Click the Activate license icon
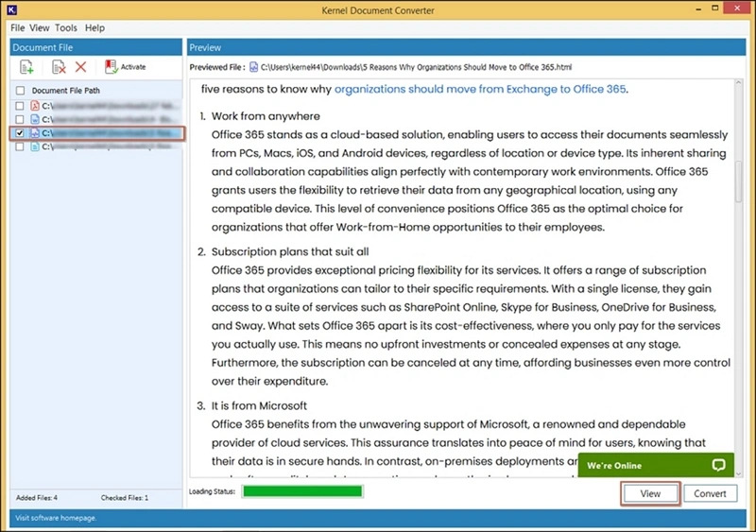The image size is (756, 532). [x=112, y=67]
